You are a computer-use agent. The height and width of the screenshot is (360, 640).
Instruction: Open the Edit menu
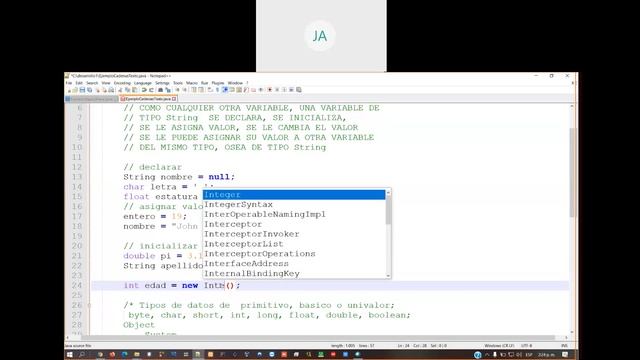[x=79, y=83]
